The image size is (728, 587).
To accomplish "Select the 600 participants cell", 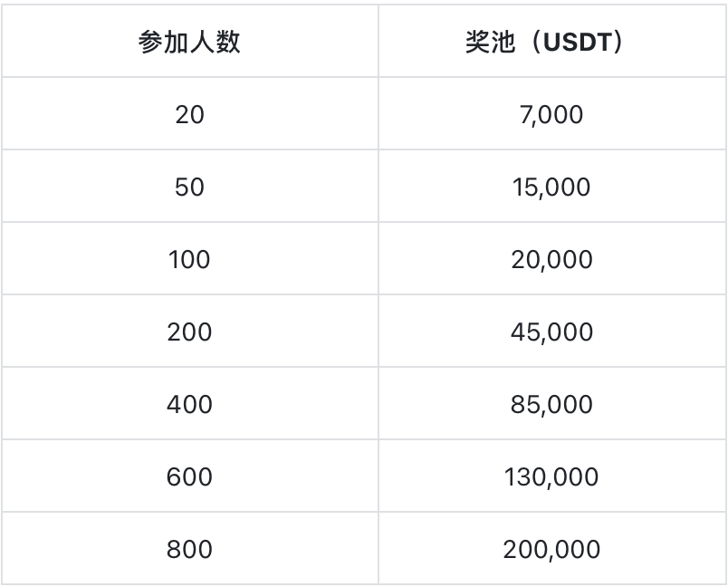I will pyautogui.click(x=189, y=476).
